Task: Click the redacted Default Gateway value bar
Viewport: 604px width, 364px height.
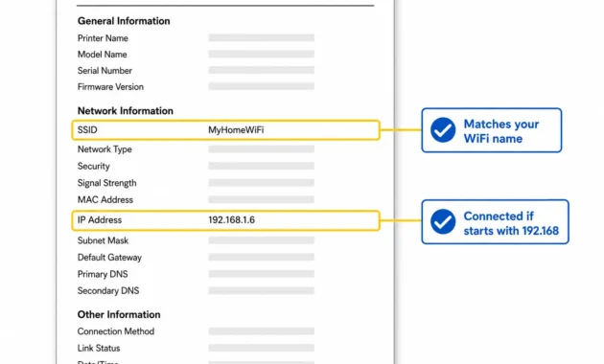Action: pyautogui.click(x=261, y=257)
